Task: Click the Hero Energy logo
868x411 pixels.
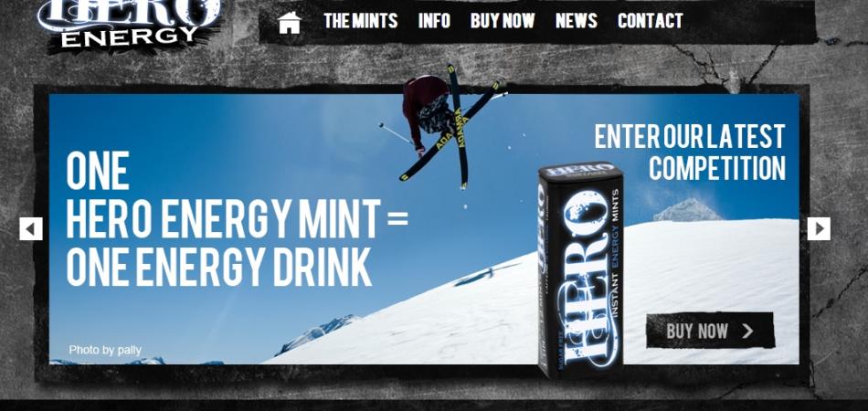Action: click(132, 22)
